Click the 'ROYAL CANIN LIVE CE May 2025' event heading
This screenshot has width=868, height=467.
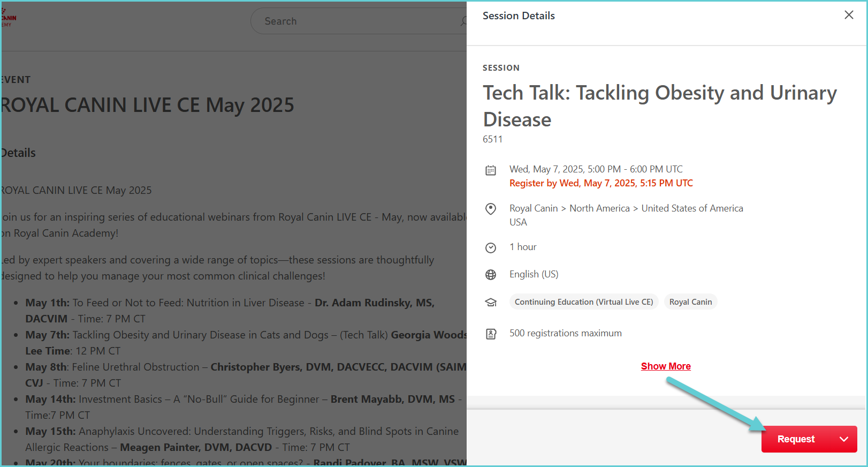(147, 106)
